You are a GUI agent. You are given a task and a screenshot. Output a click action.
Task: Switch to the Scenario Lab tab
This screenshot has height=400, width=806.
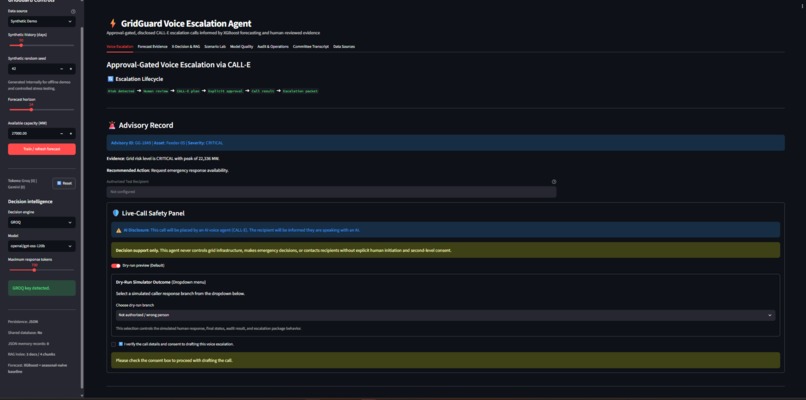[x=215, y=46]
